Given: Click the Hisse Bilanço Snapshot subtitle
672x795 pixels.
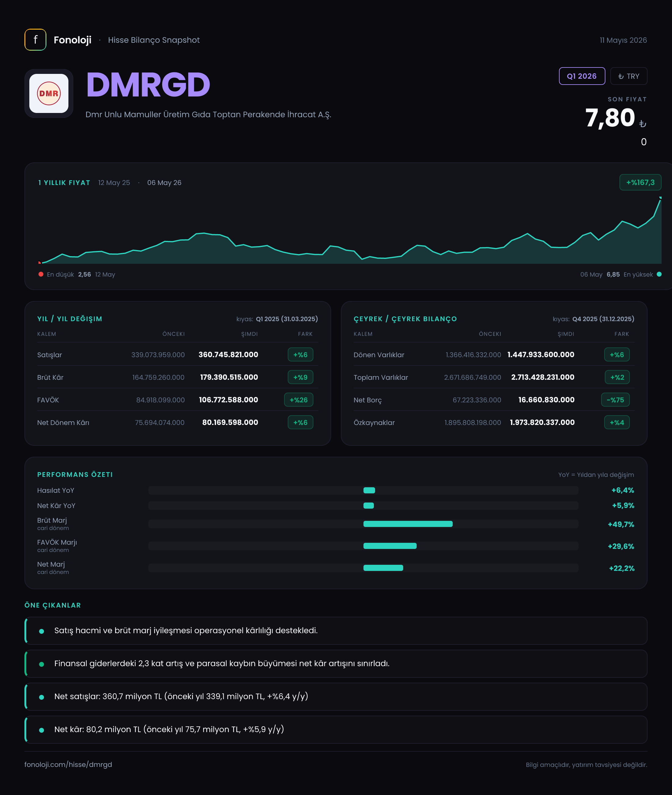Looking at the screenshot, I should (x=154, y=40).
